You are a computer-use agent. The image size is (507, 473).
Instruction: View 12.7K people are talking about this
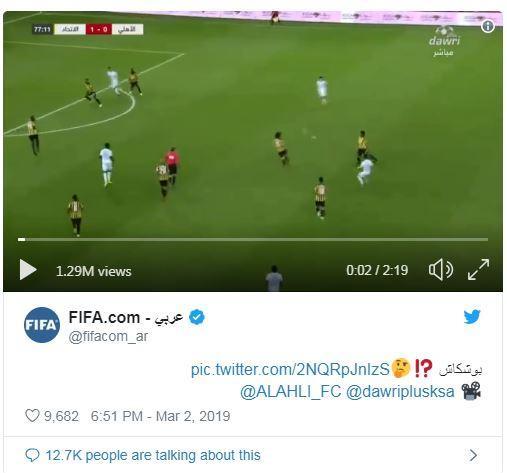click(x=153, y=455)
